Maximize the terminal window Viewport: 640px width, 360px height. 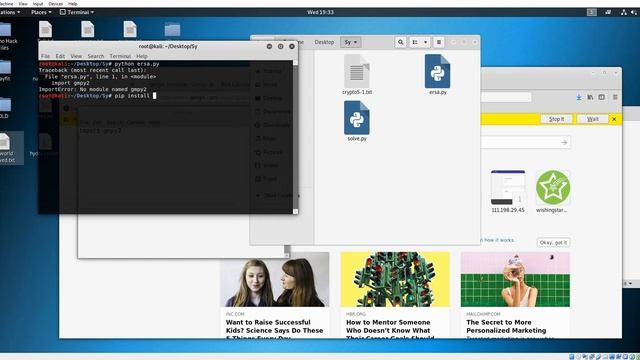tap(280, 47)
